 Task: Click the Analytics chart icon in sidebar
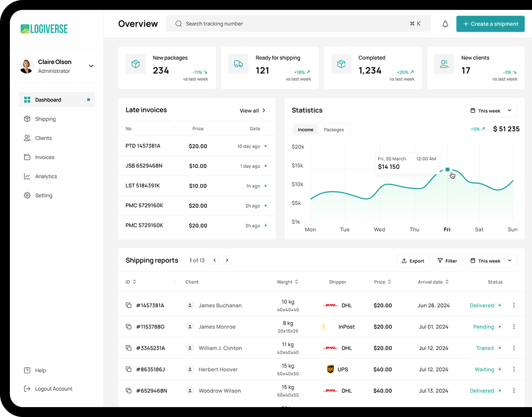pos(27,176)
